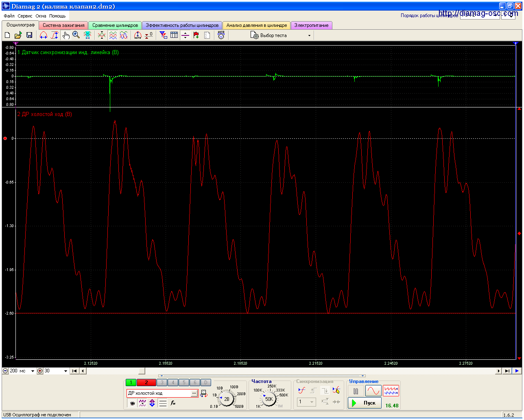This screenshot has width=524, height=420.
Task: Toggle red channel 2 button
Action: click(x=146, y=382)
